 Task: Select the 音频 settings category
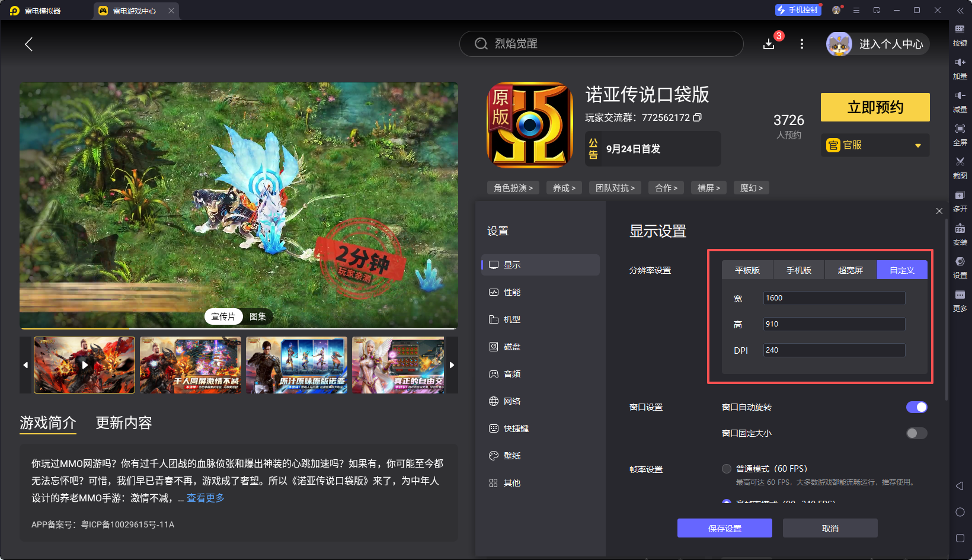tap(541, 374)
